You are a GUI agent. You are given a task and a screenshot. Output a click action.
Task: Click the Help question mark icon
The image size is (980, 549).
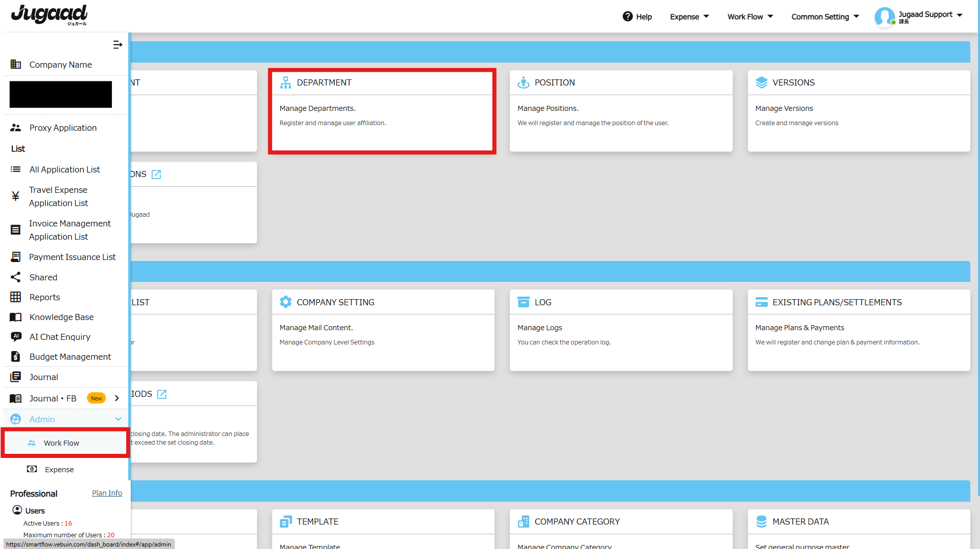pyautogui.click(x=627, y=17)
